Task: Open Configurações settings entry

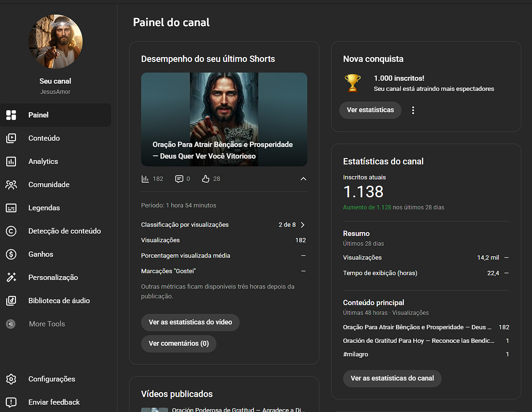Action: tap(56, 379)
